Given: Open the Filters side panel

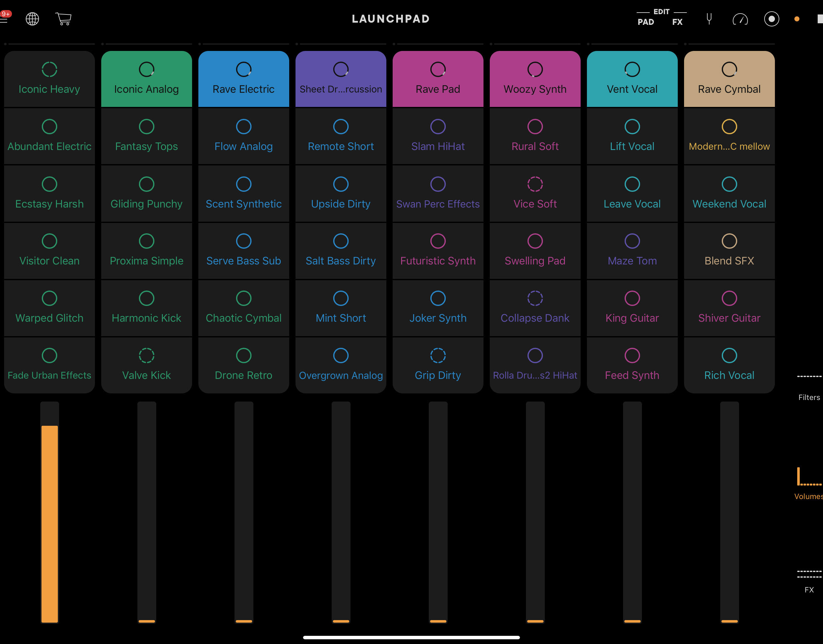Looking at the screenshot, I should [809, 387].
